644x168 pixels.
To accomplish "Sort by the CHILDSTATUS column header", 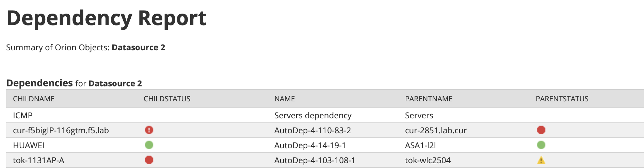I will [167, 99].
